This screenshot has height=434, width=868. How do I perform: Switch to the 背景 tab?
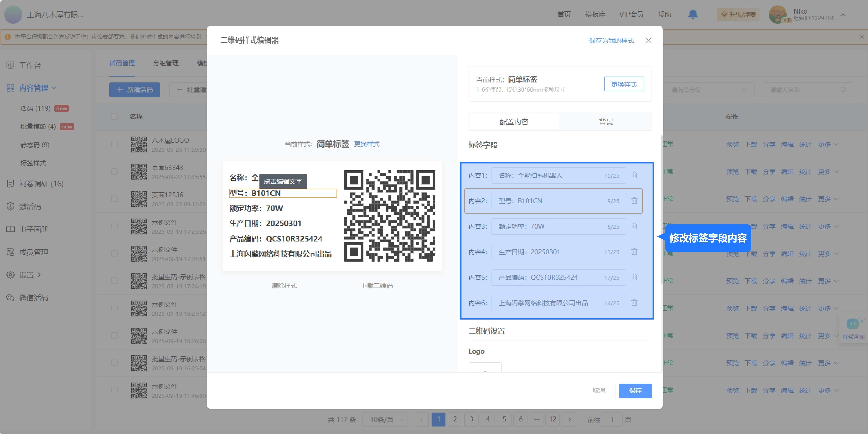click(x=606, y=122)
